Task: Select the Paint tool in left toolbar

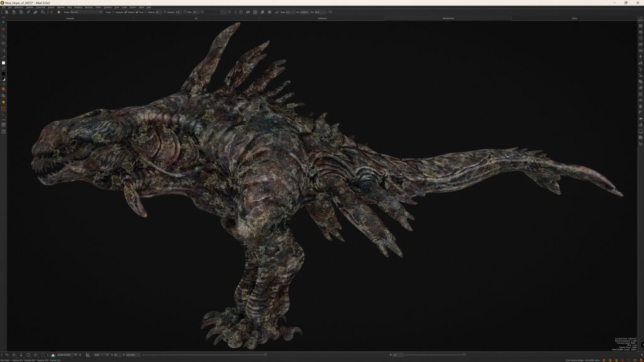Action: pos(3,29)
